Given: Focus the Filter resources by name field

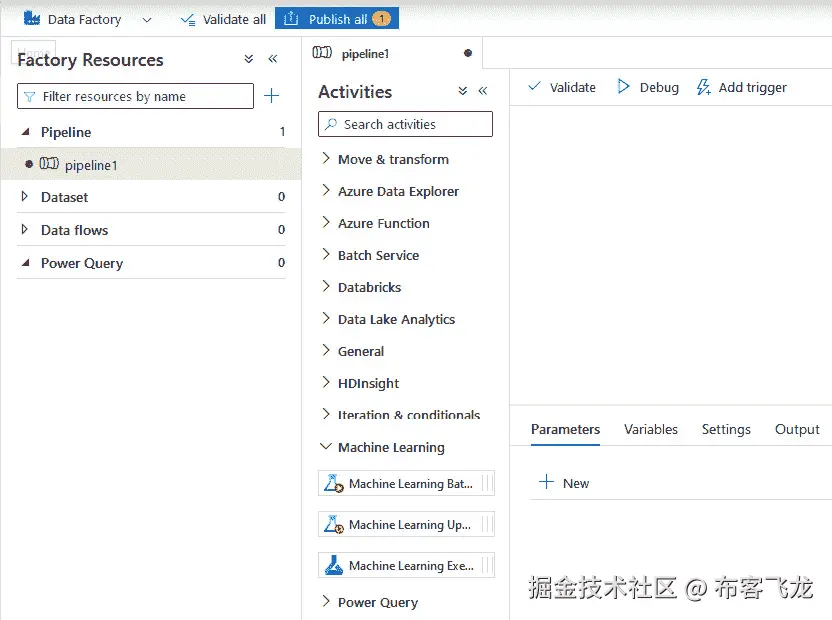Looking at the screenshot, I should 135,96.
